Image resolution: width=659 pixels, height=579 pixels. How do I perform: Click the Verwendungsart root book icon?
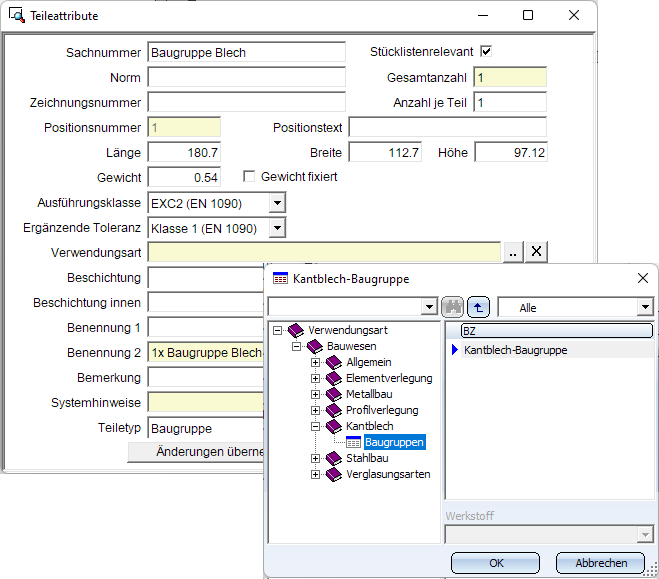(x=296, y=330)
